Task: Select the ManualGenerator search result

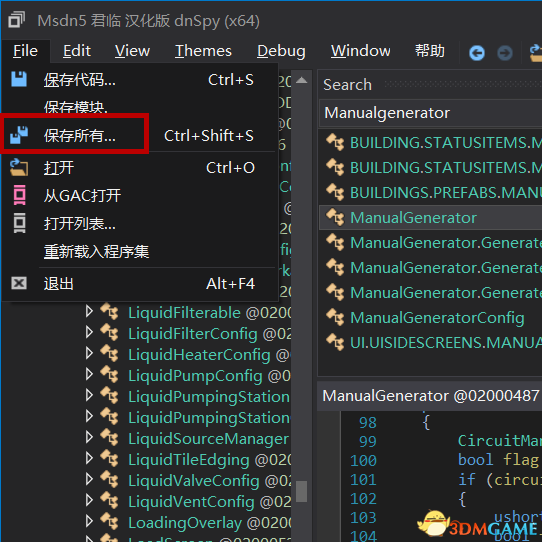Action: click(x=431, y=218)
